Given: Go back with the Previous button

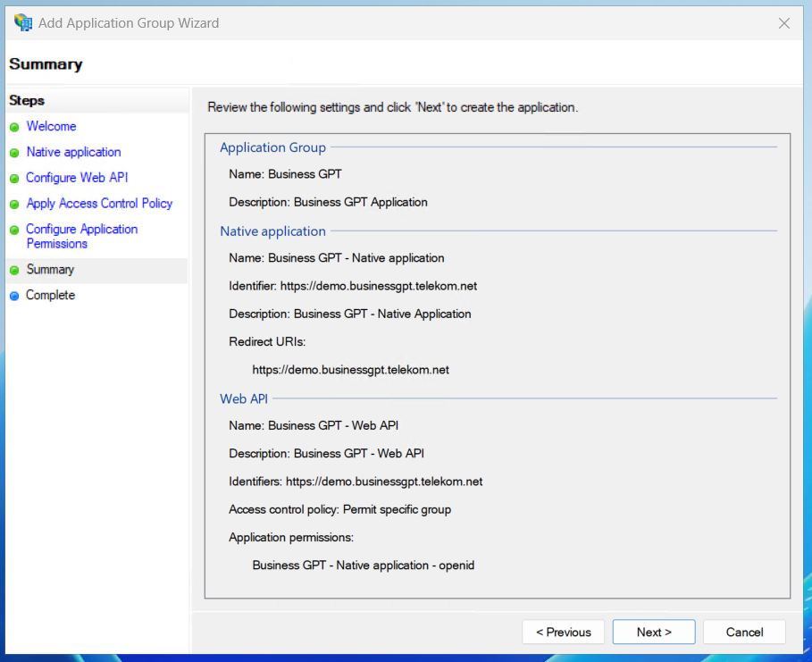Looking at the screenshot, I should point(563,632).
